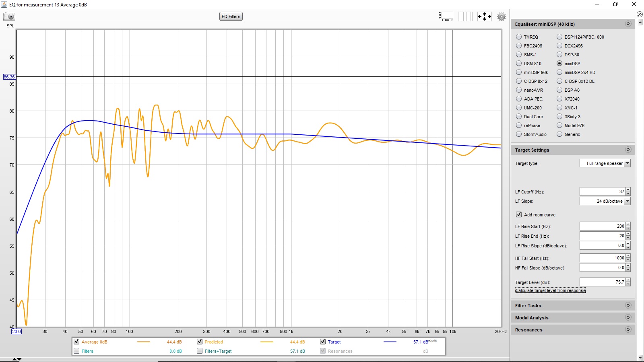Edit LF Rise End field

[603, 236]
